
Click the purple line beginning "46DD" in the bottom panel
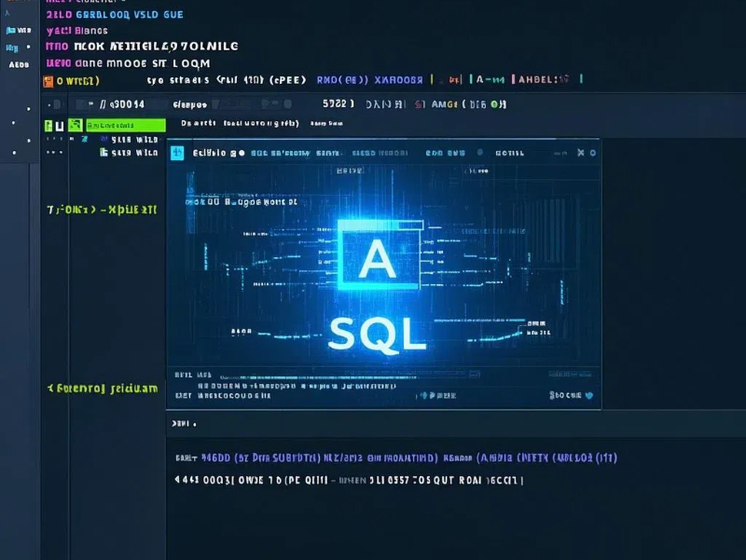coord(409,458)
